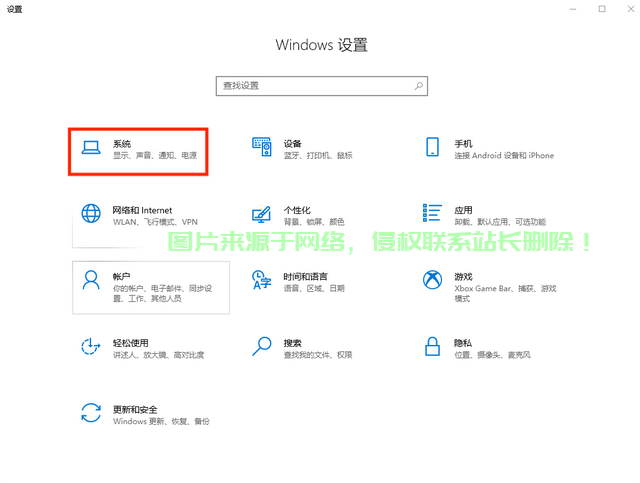Image resolution: width=640 pixels, height=483 pixels.
Task: Click the 更新和安全 refresh arrows icon
Action: pyautogui.click(x=91, y=413)
